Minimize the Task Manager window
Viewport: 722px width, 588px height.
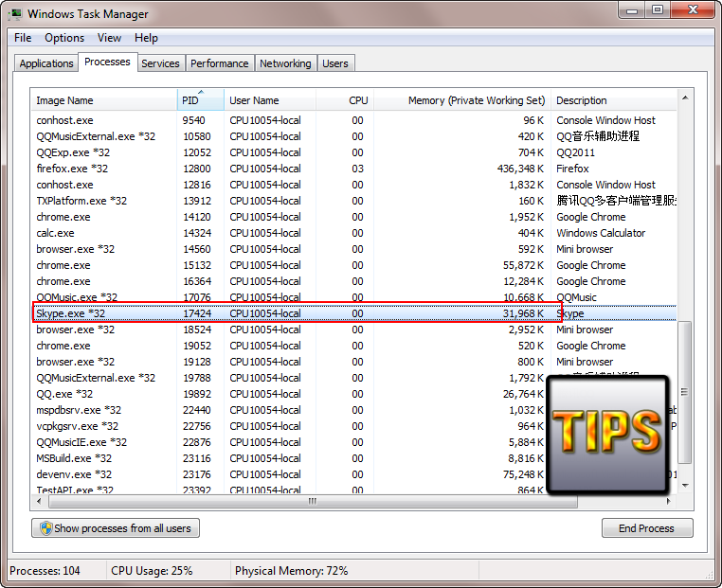pyautogui.click(x=632, y=10)
